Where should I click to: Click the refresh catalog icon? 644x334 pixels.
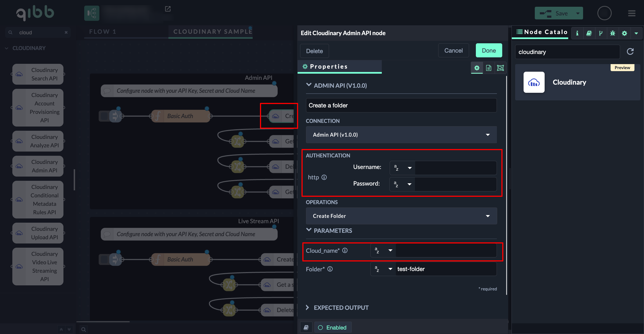point(630,51)
